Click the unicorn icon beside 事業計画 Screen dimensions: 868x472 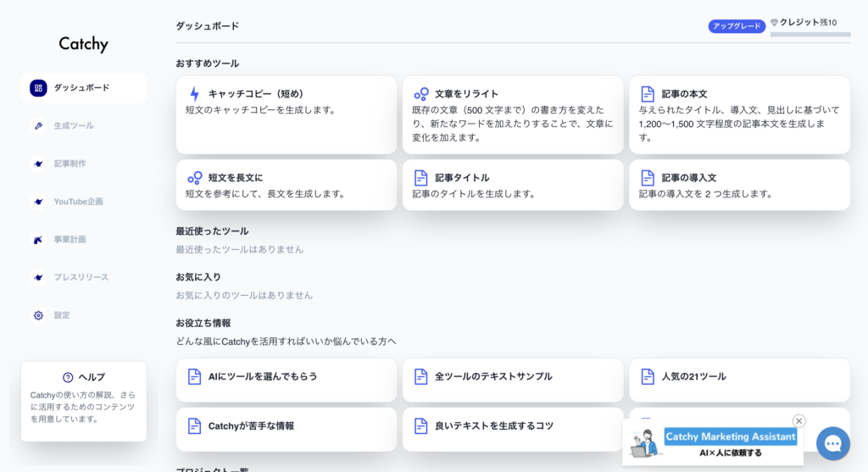[x=38, y=240]
